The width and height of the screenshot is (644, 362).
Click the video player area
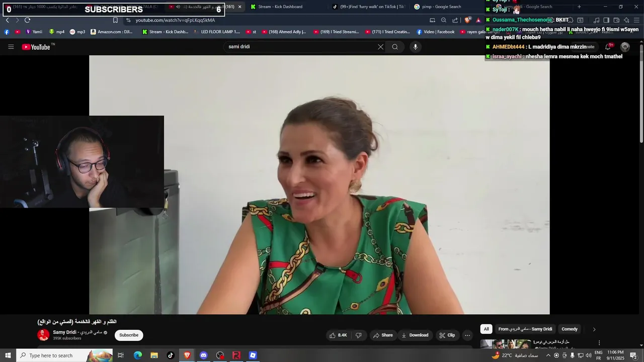(x=319, y=185)
